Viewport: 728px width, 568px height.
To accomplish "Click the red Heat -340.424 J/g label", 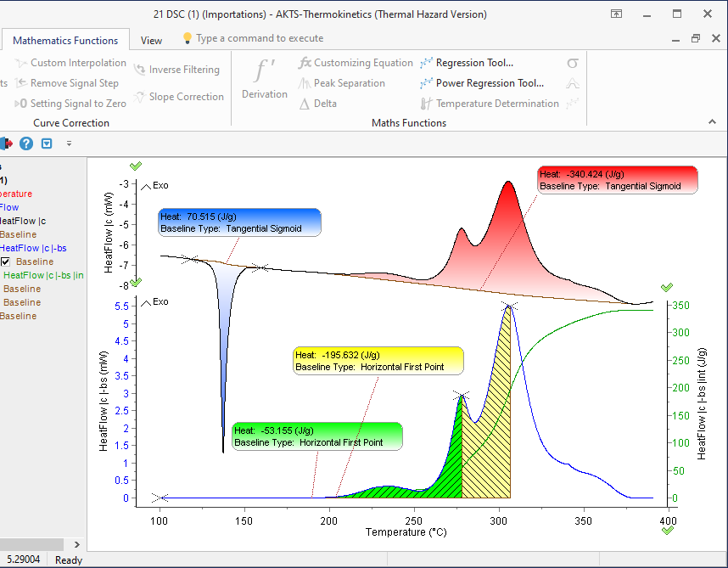I will point(617,178).
